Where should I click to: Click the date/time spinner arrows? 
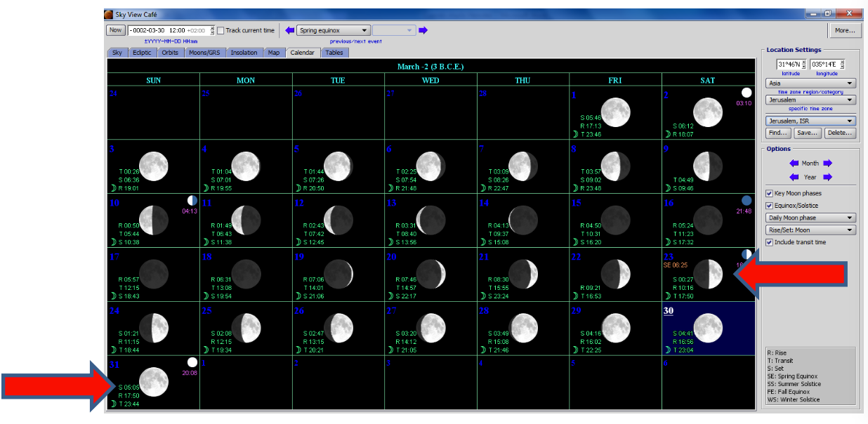coord(212,30)
